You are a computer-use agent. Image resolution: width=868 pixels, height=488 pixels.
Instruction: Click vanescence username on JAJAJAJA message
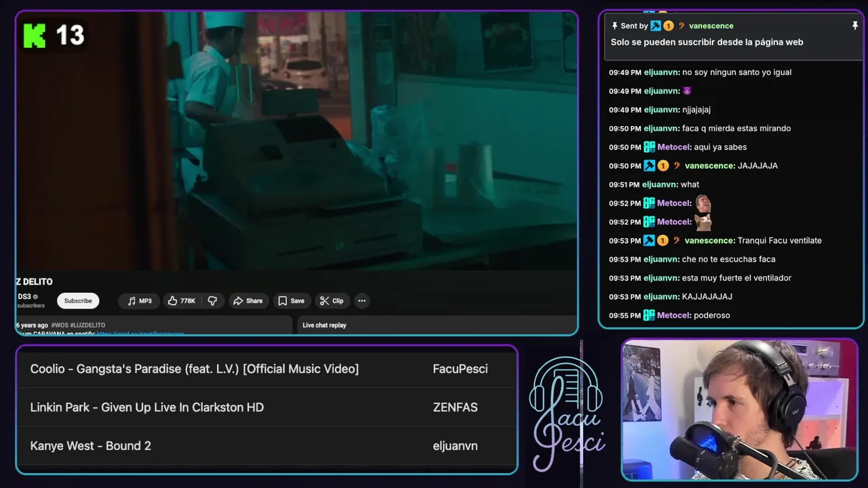click(710, 166)
